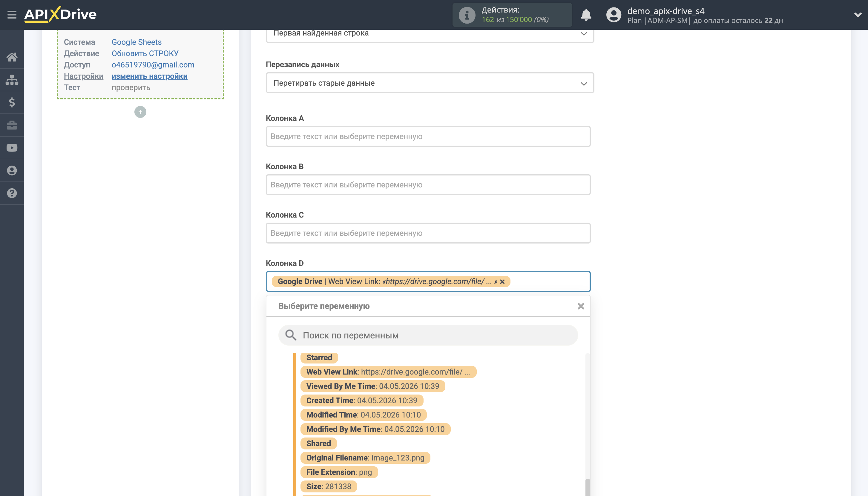
Task: Remove the Web View Link tag
Action: (502, 282)
